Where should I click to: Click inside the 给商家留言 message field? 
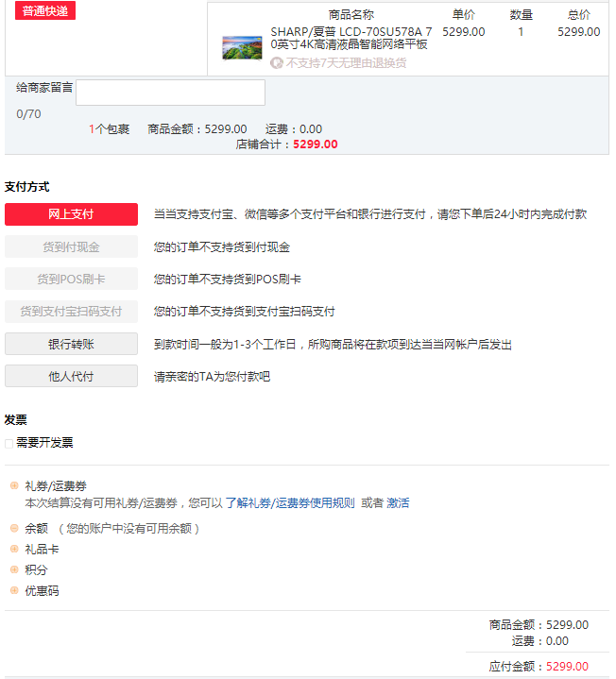(x=170, y=93)
